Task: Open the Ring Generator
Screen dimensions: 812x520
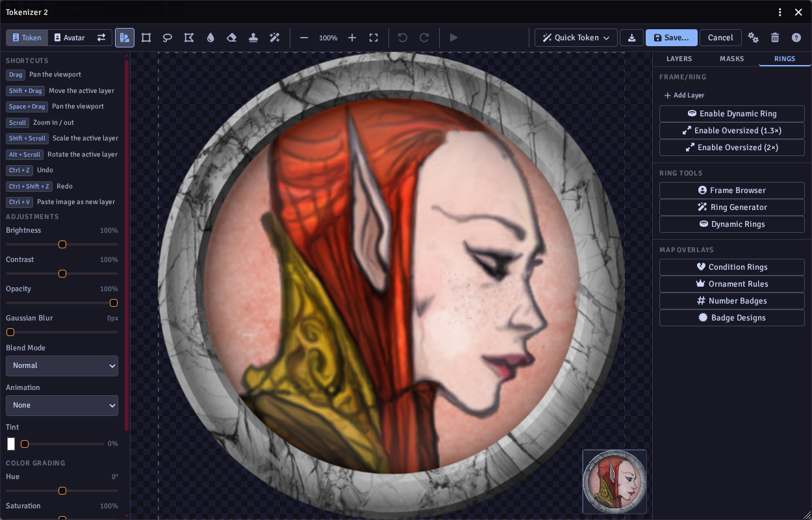Action: click(x=732, y=207)
